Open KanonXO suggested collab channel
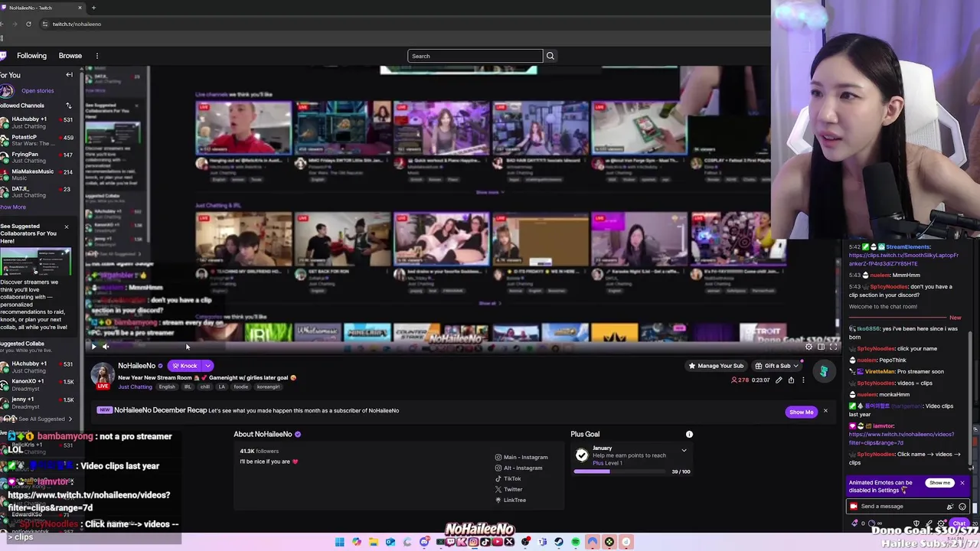Image resolution: width=980 pixels, height=551 pixels. (36, 384)
